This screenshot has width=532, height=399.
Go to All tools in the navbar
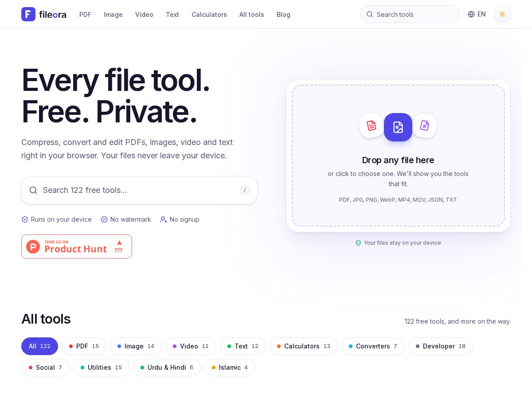click(252, 15)
